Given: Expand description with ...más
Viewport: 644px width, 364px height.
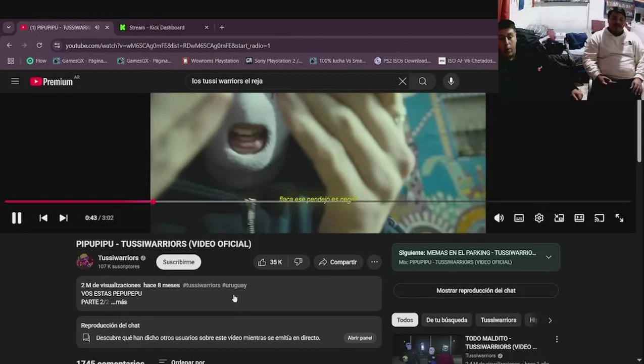Looking at the screenshot, I should [x=119, y=302].
